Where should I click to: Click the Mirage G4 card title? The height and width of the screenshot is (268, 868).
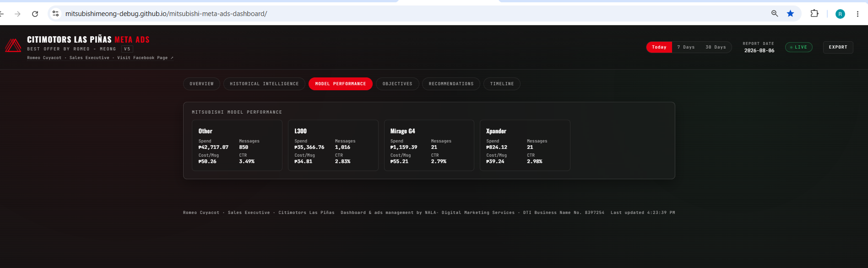403,131
